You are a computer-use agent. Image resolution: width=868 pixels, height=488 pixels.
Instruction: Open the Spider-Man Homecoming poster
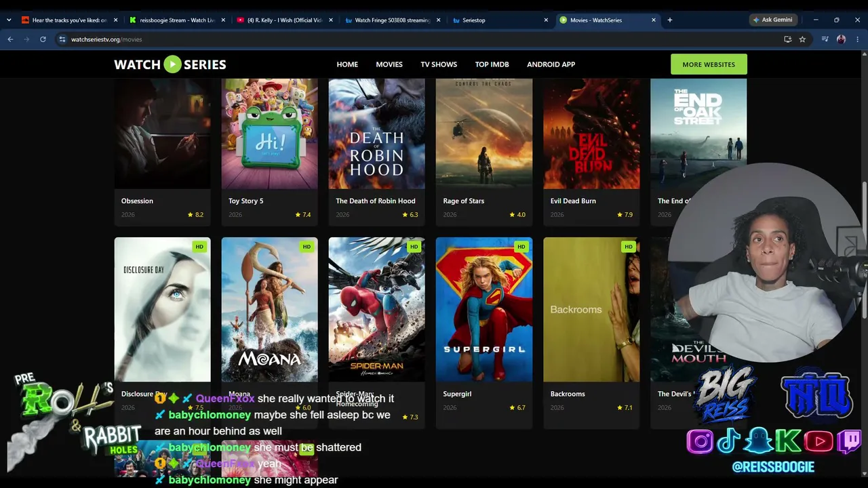pos(377,309)
